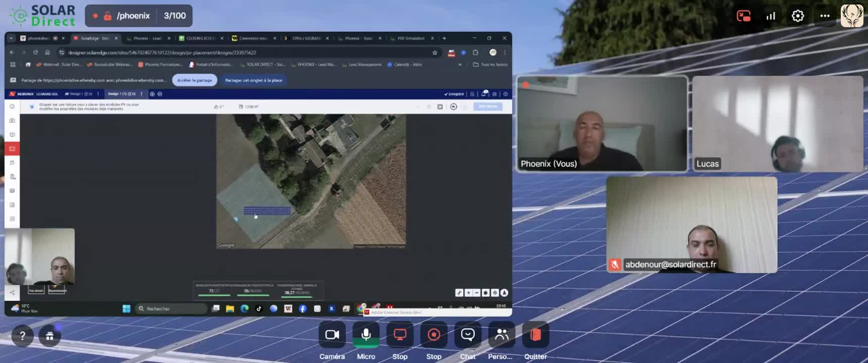Click the square selection tool in toolbar
868x363 pixels.
[x=440, y=107]
